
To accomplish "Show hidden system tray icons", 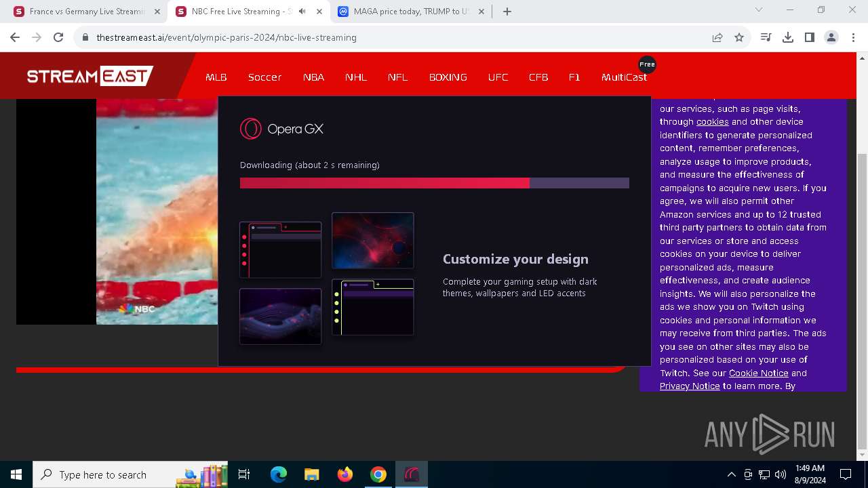I will tap(731, 474).
